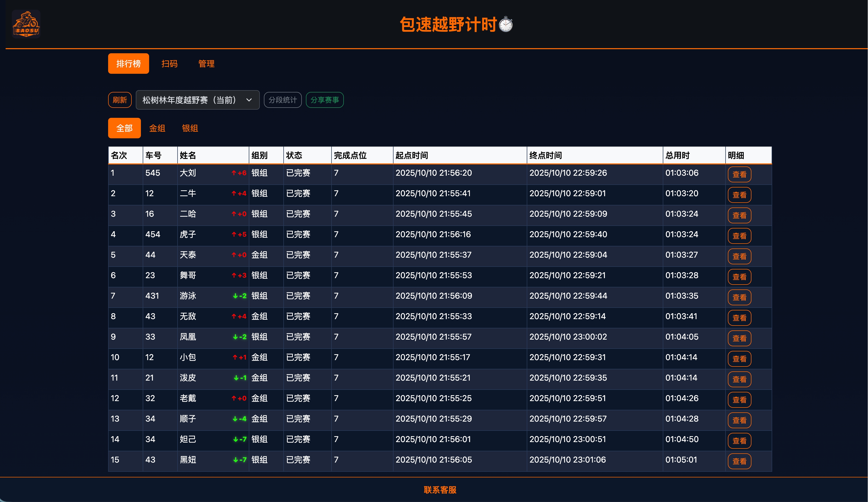Open the 管理 tab
Viewport: 868px width, 502px height.
pyautogui.click(x=206, y=64)
